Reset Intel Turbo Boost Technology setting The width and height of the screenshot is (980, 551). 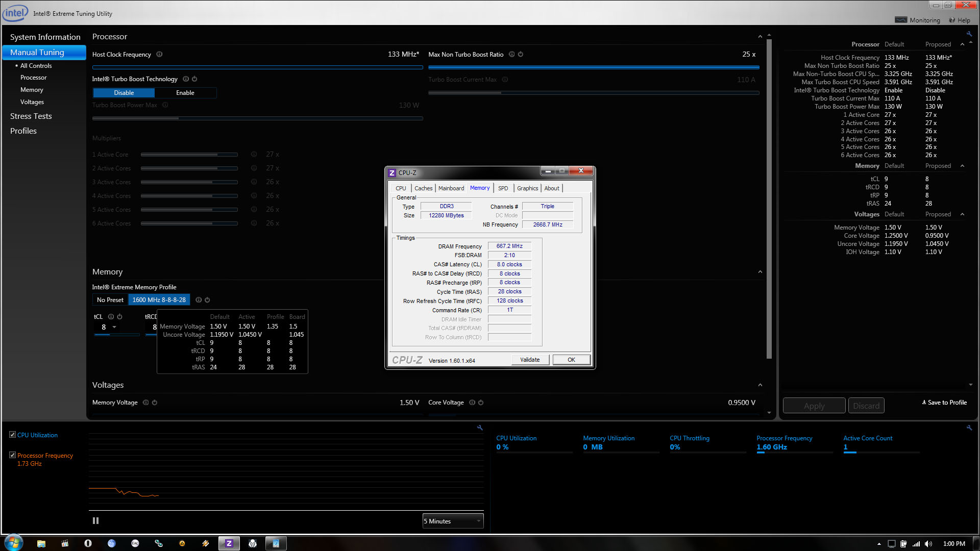point(194,79)
